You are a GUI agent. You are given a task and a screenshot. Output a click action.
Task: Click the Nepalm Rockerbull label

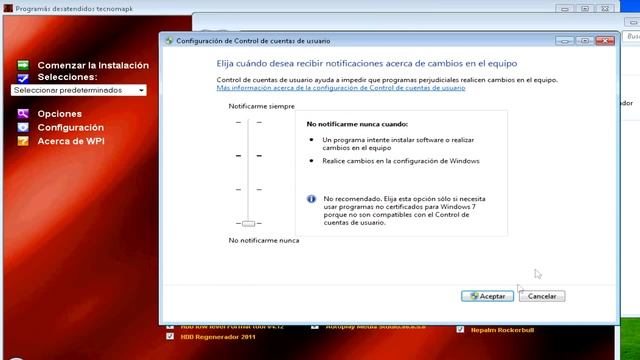502,330
